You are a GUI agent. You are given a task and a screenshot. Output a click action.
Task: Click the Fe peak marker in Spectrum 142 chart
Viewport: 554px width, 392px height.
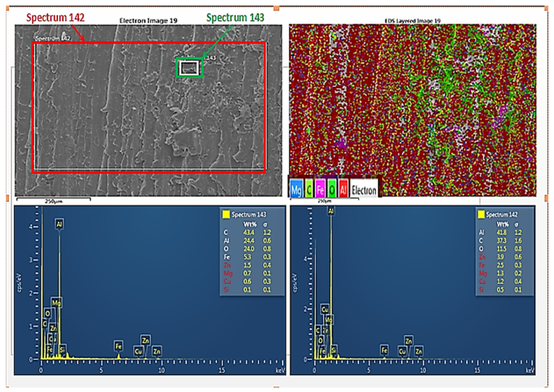click(x=384, y=350)
